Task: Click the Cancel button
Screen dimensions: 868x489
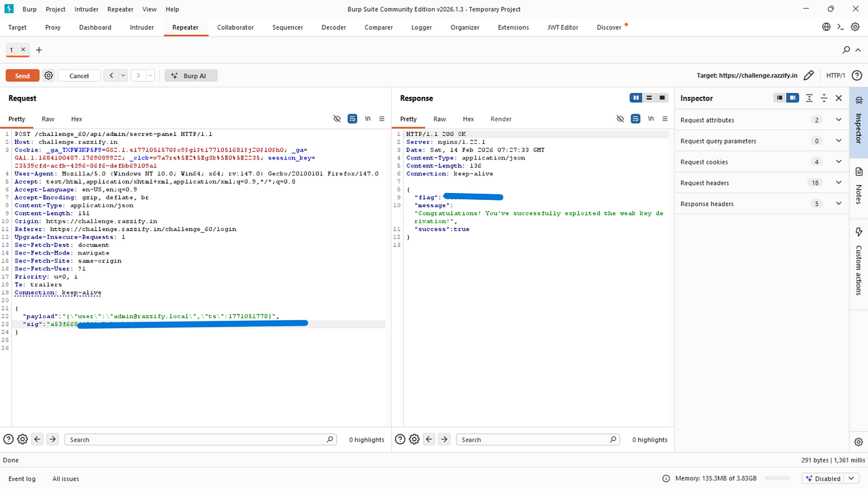Action: pyautogui.click(x=79, y=76)
